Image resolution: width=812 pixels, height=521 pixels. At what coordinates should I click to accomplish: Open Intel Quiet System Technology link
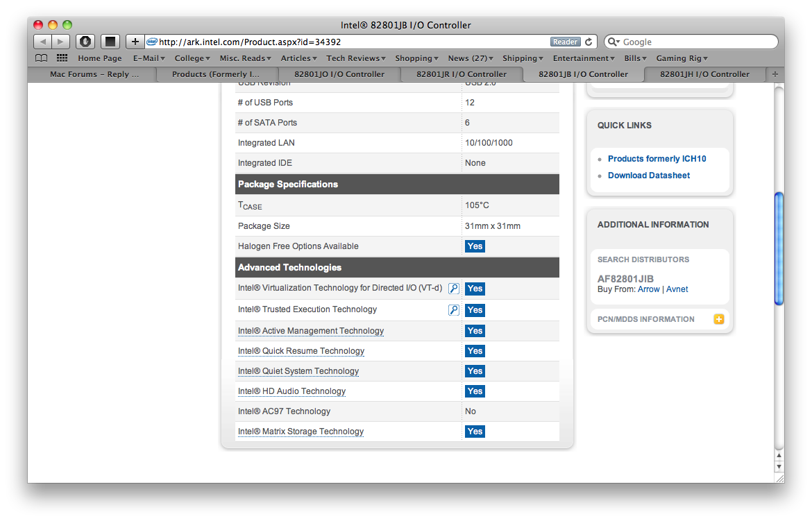(298, 371)
